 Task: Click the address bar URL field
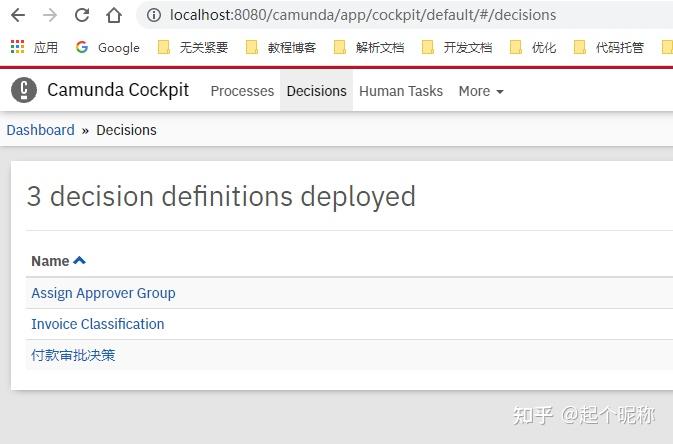click(x=400, y=15)
